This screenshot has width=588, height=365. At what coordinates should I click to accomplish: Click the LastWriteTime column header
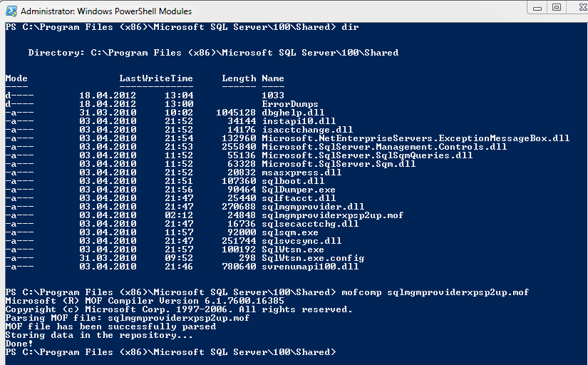(156, 78)
